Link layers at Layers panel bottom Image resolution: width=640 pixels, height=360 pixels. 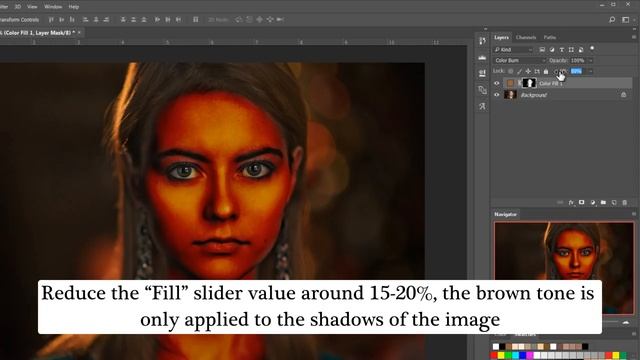tap(560, 202)
